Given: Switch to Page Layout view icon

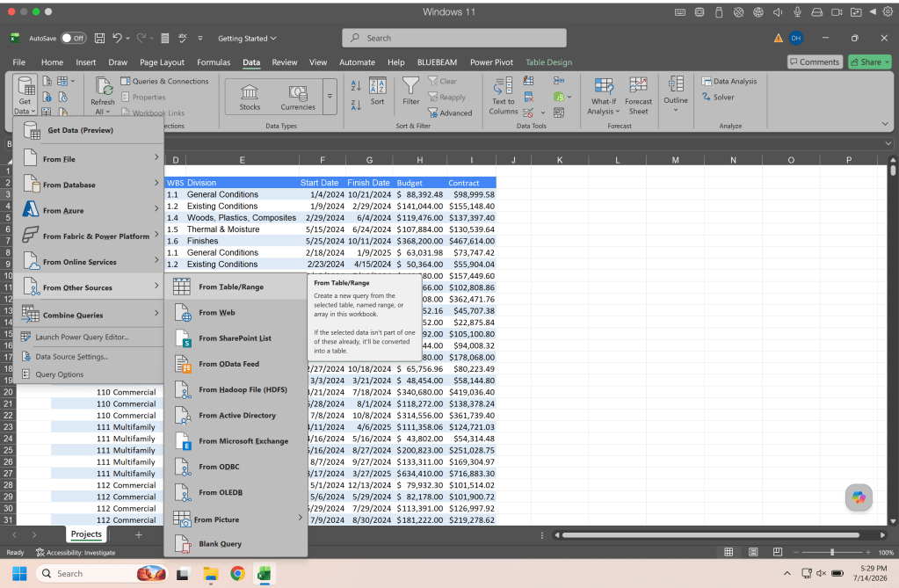Looking at the screenshot, I should pos(753,552).
